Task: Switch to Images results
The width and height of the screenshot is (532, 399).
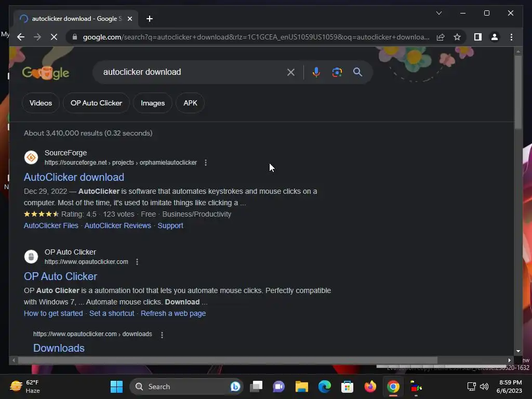Action: tap(153, 103)
